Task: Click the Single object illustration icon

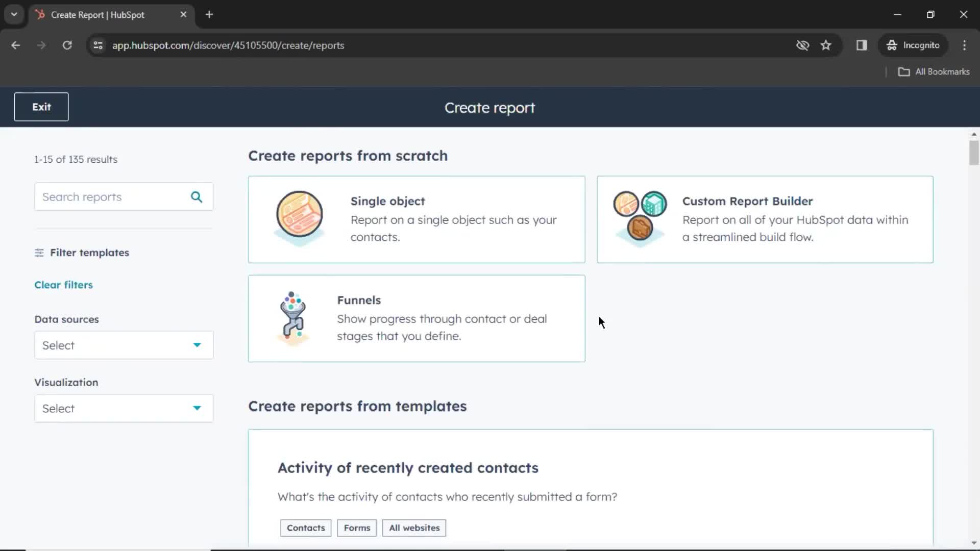Action: [300, 218]
